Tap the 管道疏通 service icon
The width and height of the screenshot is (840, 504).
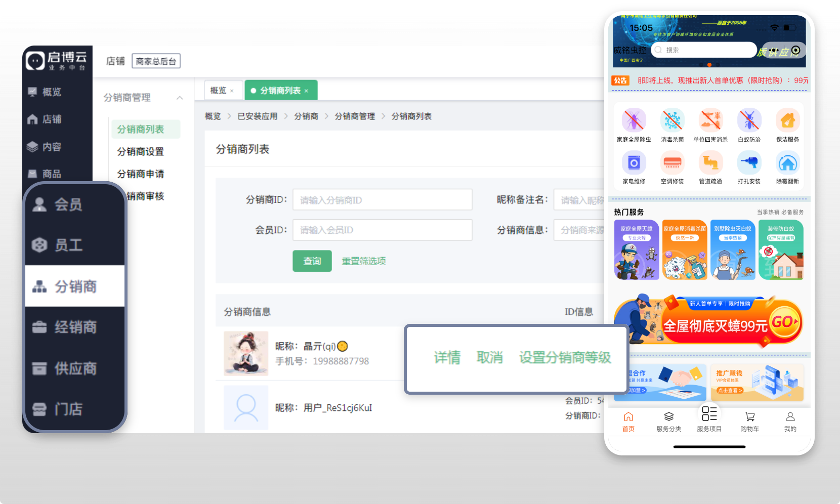point(710,163)
